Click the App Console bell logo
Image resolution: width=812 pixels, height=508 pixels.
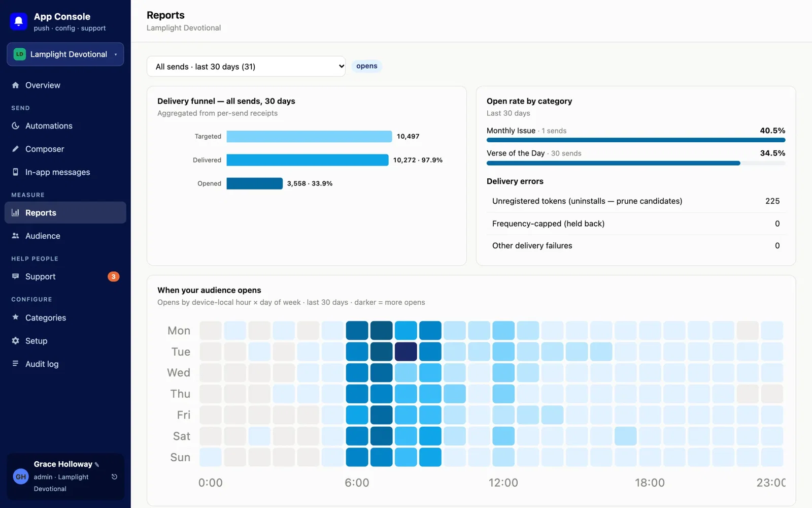click(x=19, y=21)
